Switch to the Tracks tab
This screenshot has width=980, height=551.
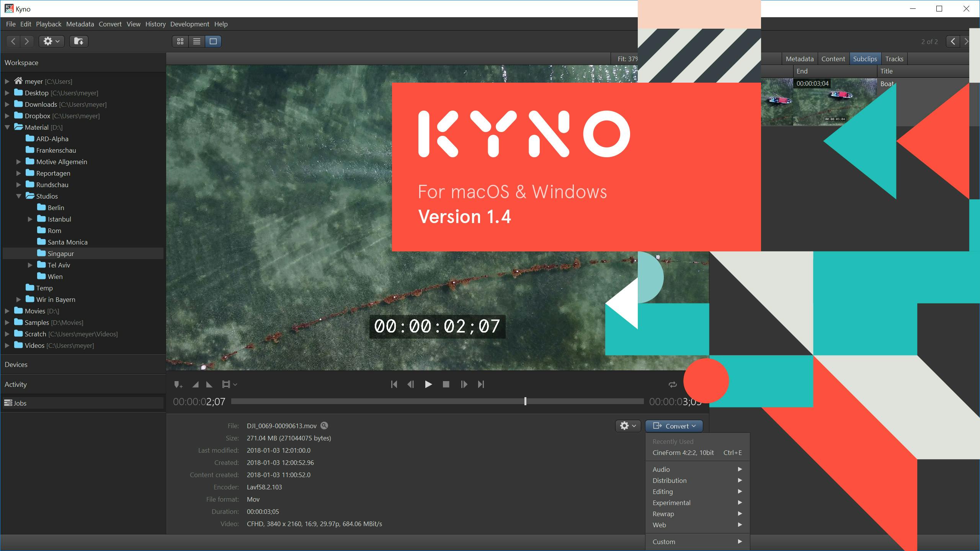894,59
